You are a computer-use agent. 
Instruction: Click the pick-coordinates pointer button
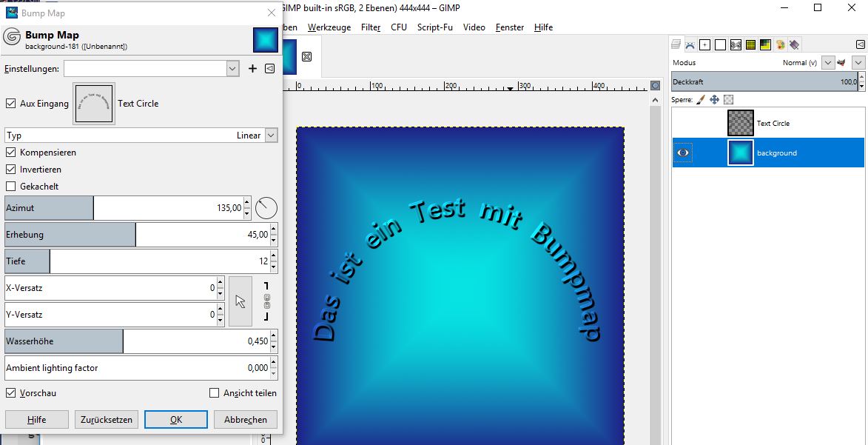240,301
